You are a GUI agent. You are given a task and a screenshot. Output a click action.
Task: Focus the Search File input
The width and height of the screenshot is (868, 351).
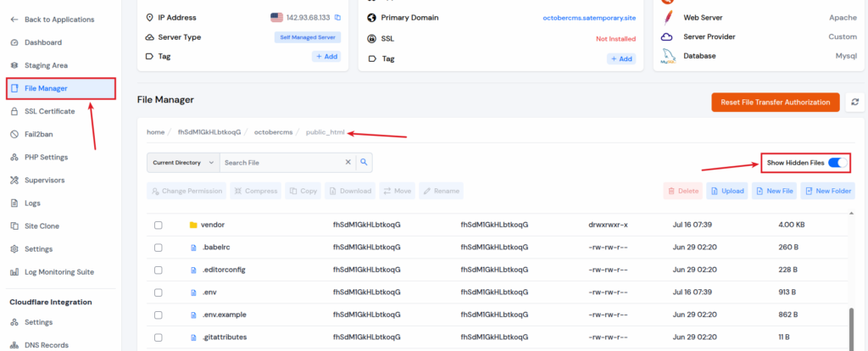tap(282, 163)
